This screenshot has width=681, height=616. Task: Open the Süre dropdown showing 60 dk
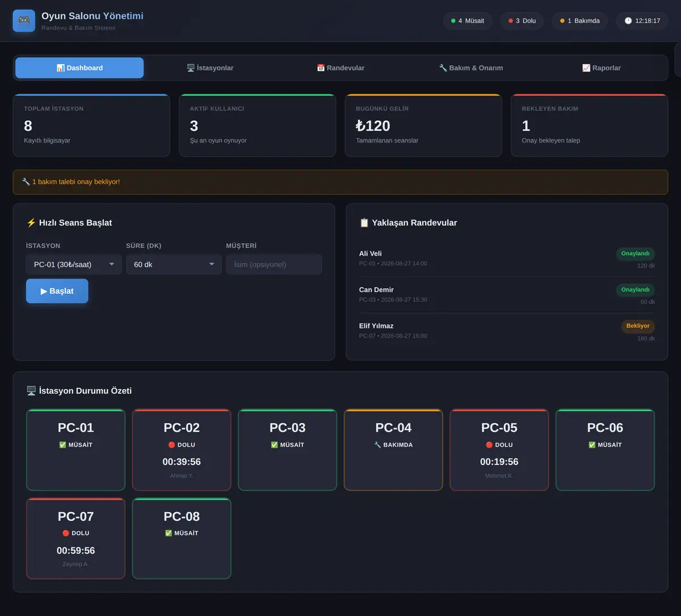tap(174, 264)
